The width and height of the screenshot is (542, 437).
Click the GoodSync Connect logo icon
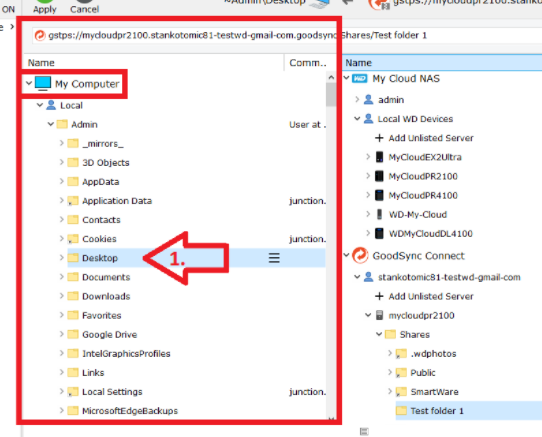click(360, 255)
